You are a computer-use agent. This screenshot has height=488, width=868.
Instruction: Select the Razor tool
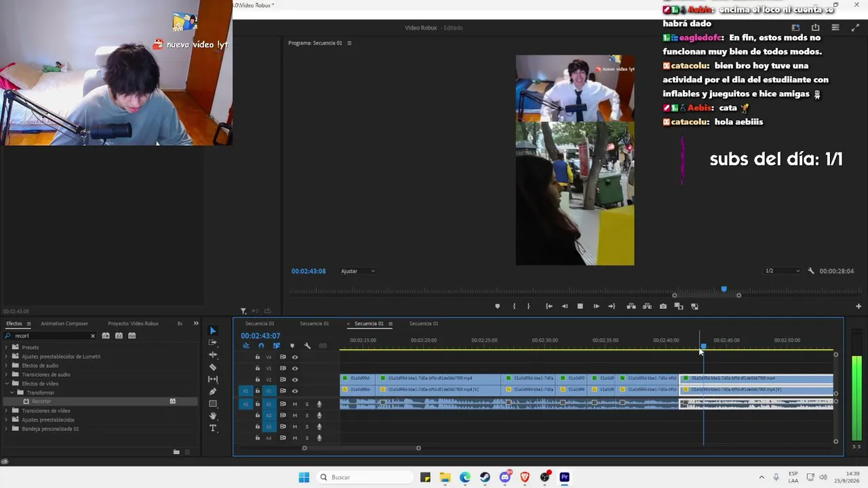click(213, 367)
